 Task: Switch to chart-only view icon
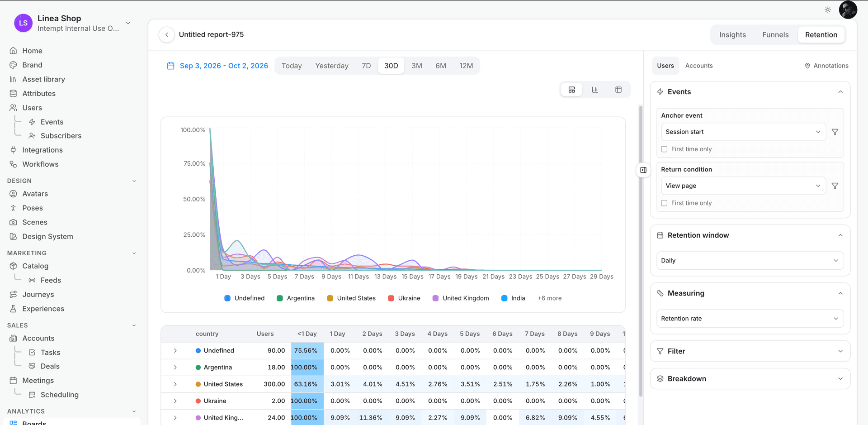pos(595,90)
